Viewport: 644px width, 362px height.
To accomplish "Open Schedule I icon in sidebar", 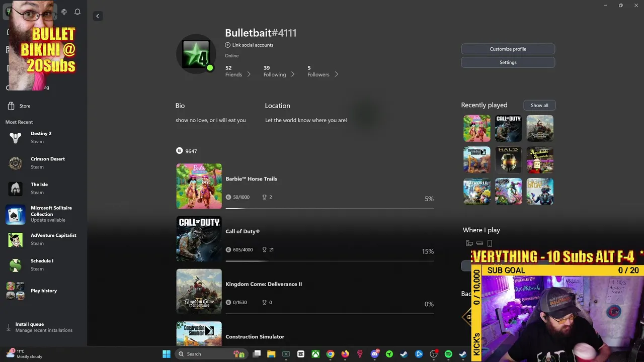I will pyautogui.click(x=15, y=265).
